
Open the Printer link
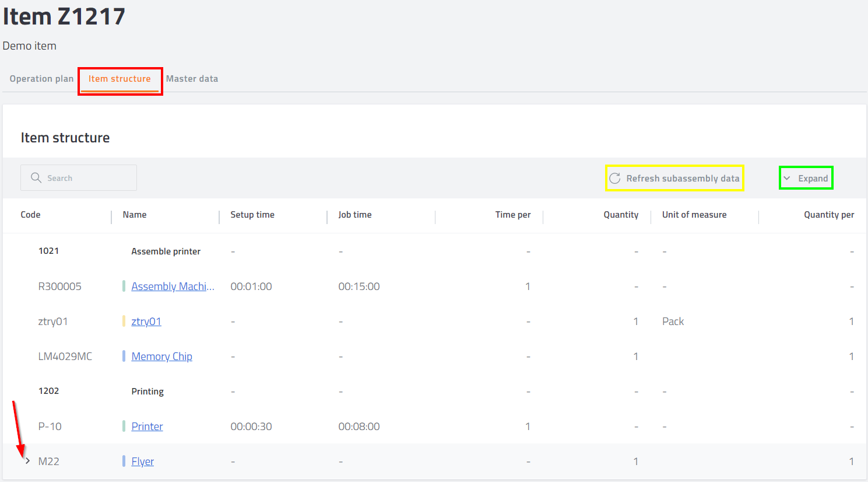[147, 427]
